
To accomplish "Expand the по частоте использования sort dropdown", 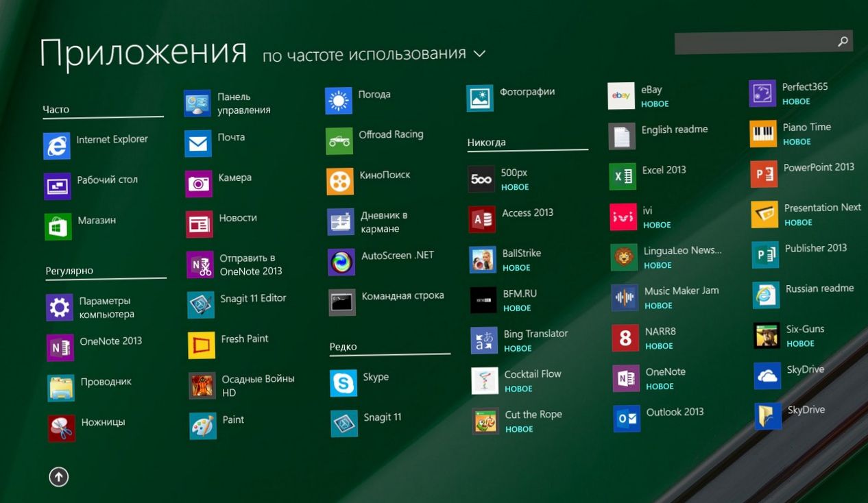I will tap(374, 54).
